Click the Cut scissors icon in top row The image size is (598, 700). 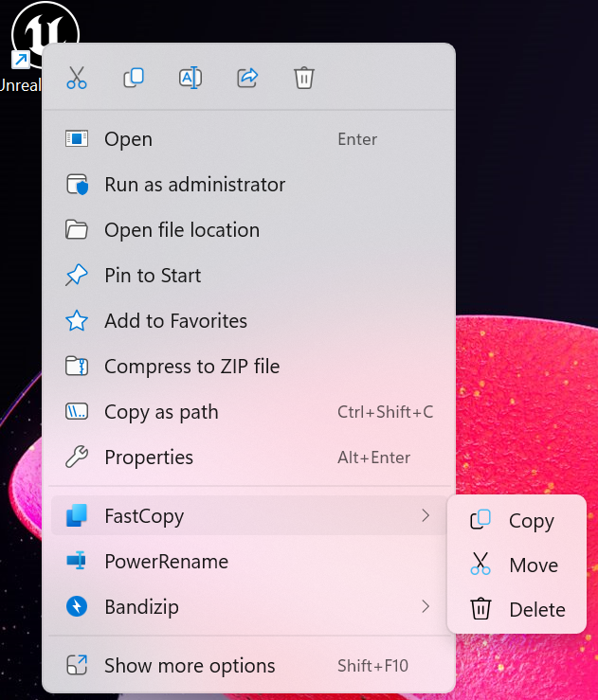point(77,78)
